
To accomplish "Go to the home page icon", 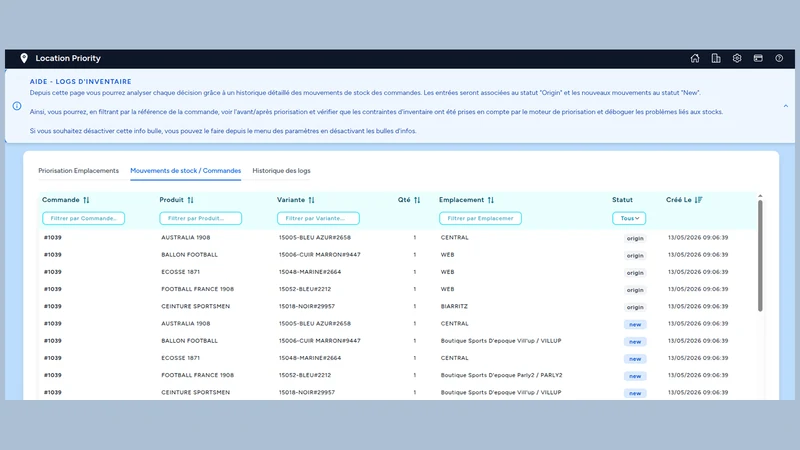I will pos(694,58).
